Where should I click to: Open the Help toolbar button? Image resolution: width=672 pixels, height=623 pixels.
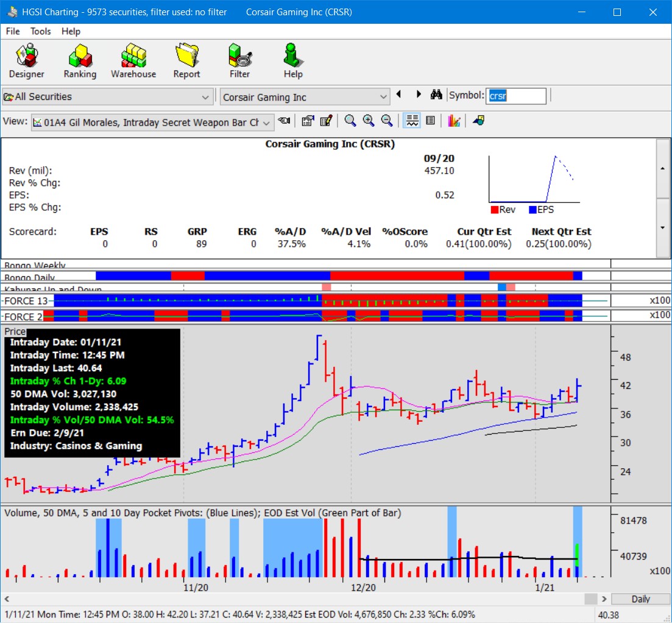click(293, 61)
